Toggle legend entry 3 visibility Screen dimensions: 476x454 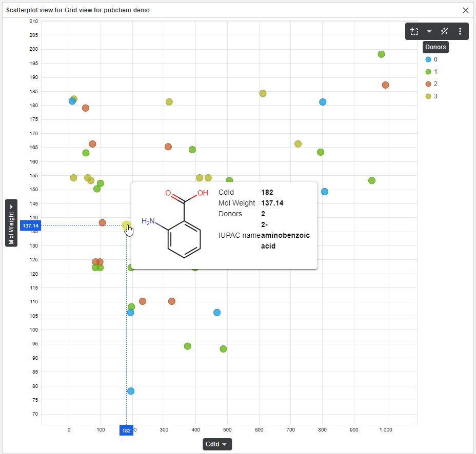coord(431,96)
